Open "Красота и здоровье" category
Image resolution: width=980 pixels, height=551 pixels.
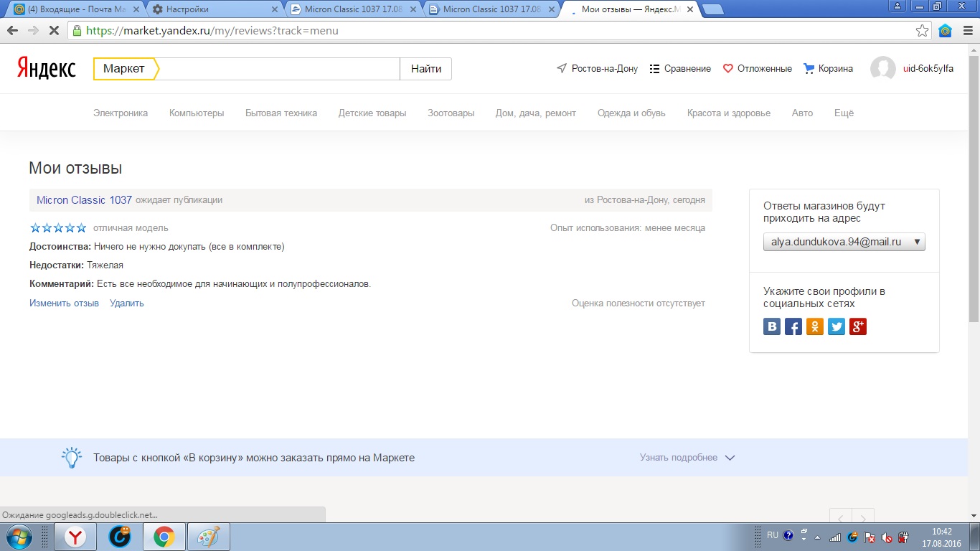tap(729, 113)
